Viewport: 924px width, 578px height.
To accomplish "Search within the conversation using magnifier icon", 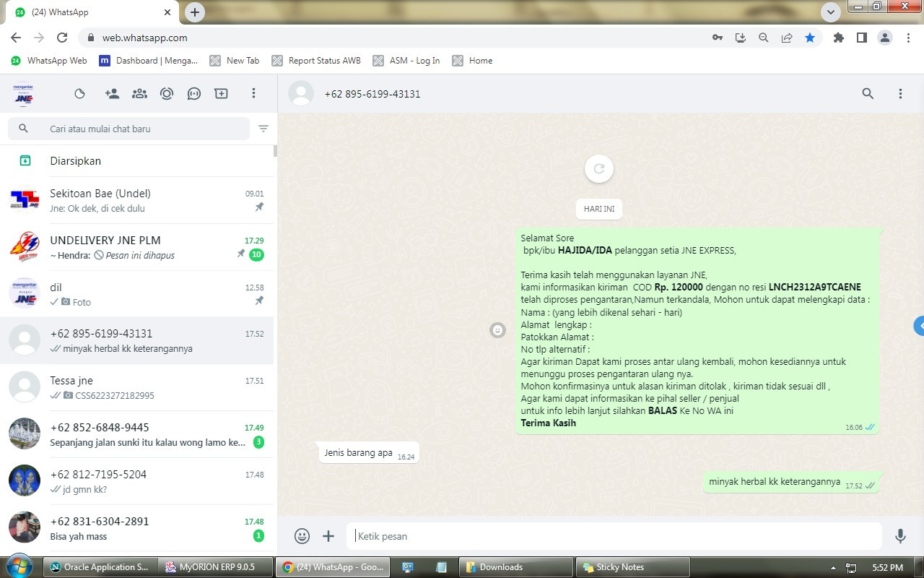I will pyautogui.click(x=868, y=93).
